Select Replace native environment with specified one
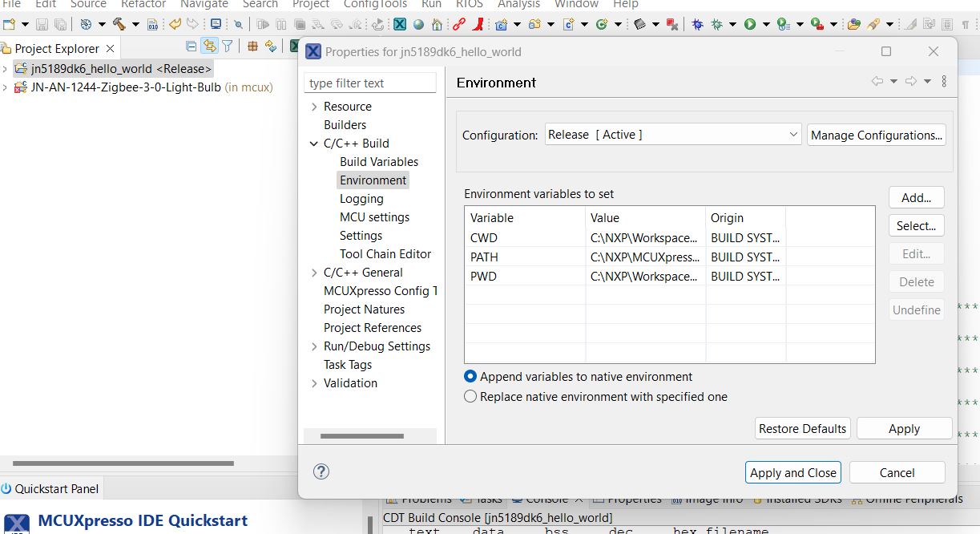The width and height of the screenshot is (980, 534). tap(470, 397)
